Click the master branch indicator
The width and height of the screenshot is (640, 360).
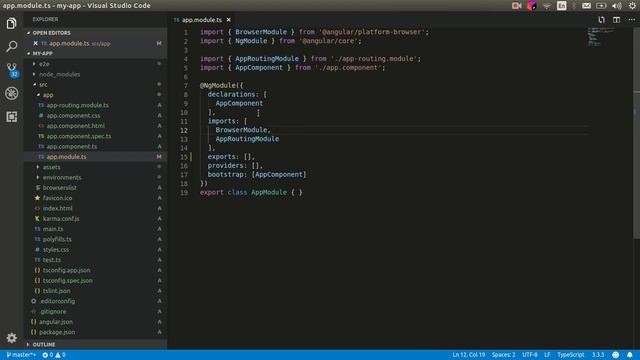click(x=21, y=355)
